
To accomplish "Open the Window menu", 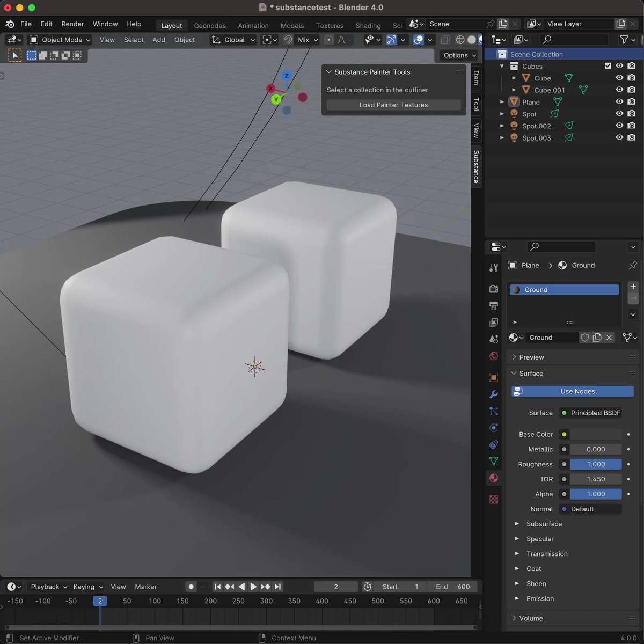I will (105, 24).
